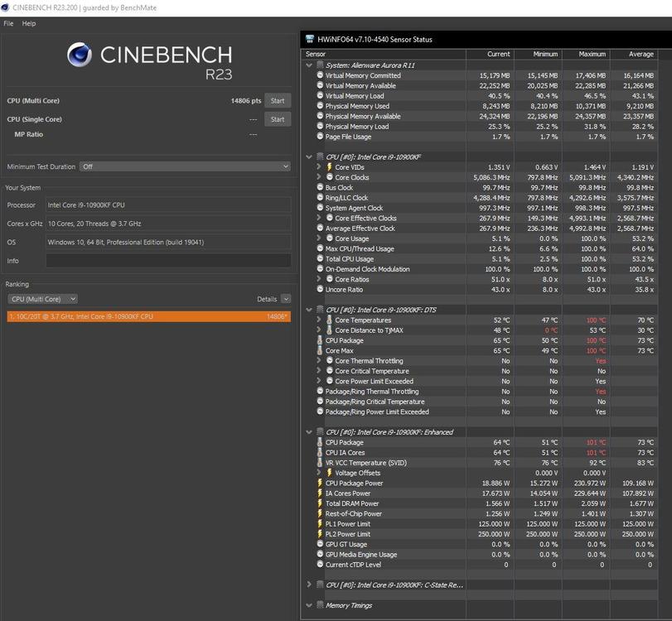Expand the C-State Residency sensor group
The width and height of the screenshot is (672, 621).
point(309,585)
